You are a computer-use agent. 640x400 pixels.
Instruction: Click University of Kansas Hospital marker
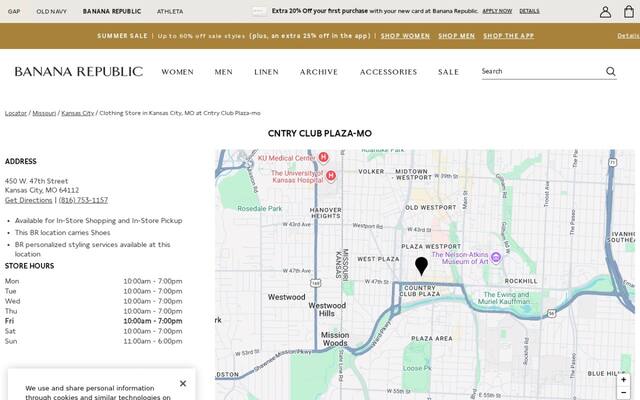pyautogui.click(x=331, y=176)
